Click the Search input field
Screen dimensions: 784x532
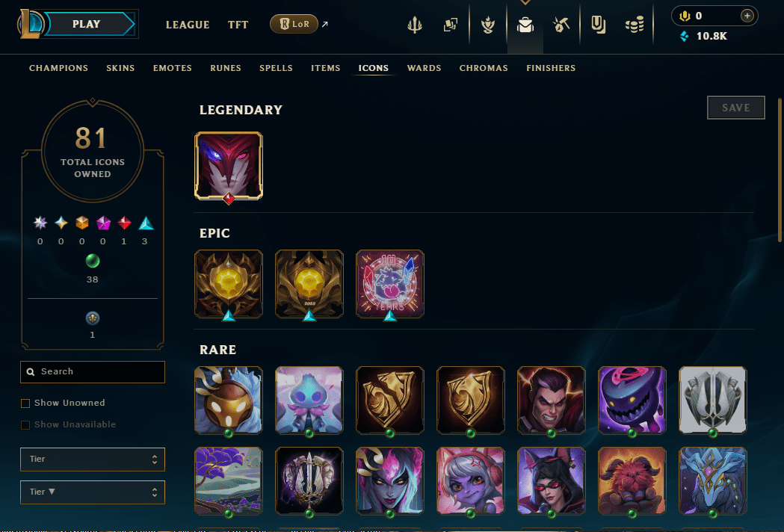coord(93,372)
